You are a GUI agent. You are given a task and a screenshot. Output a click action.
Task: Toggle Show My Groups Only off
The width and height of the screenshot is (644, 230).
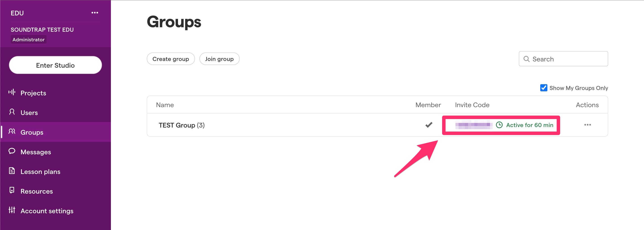tap(544, 88)
